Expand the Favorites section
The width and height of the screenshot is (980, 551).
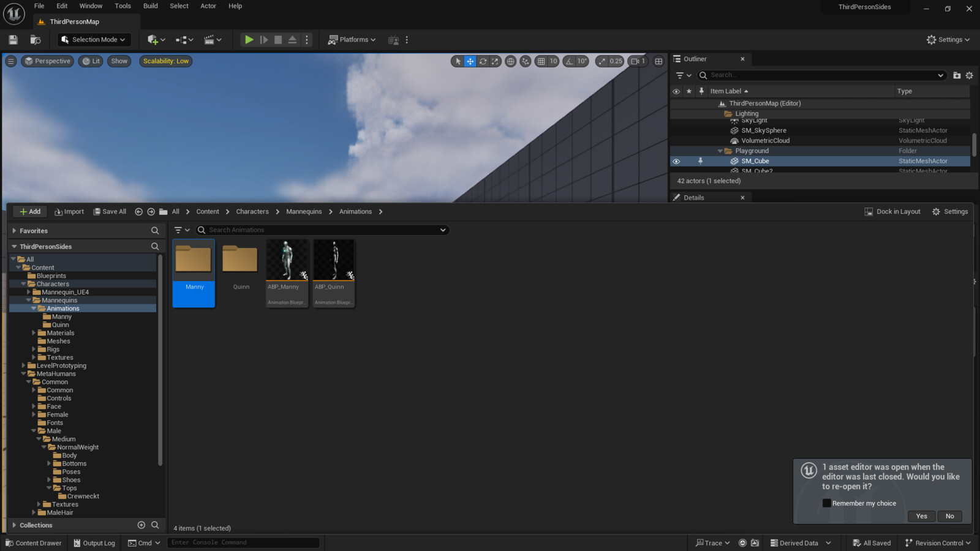[x=14, y=231]
